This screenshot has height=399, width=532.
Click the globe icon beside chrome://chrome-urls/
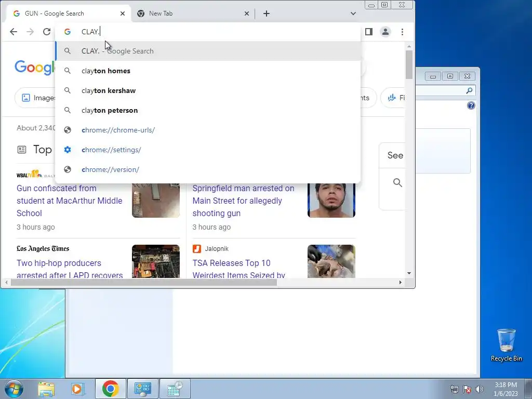tap(68, 130)
